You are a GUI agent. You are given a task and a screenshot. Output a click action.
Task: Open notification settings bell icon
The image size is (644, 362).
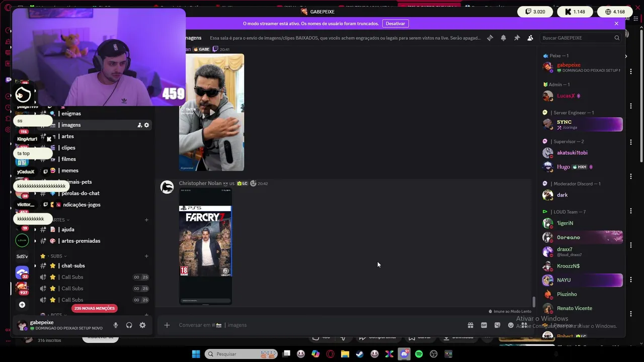[x=504, y=38]
